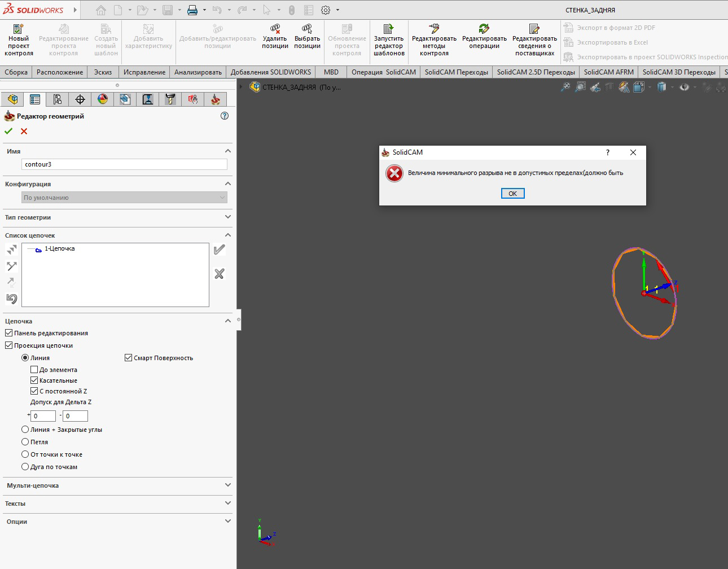Switch to the Расположение tab
Viewport: 728px width, 569px height.
(x=60, y=72)
